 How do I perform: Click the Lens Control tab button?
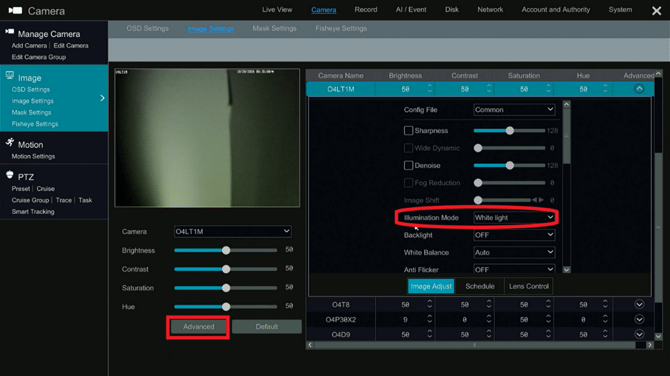[529, 286]
